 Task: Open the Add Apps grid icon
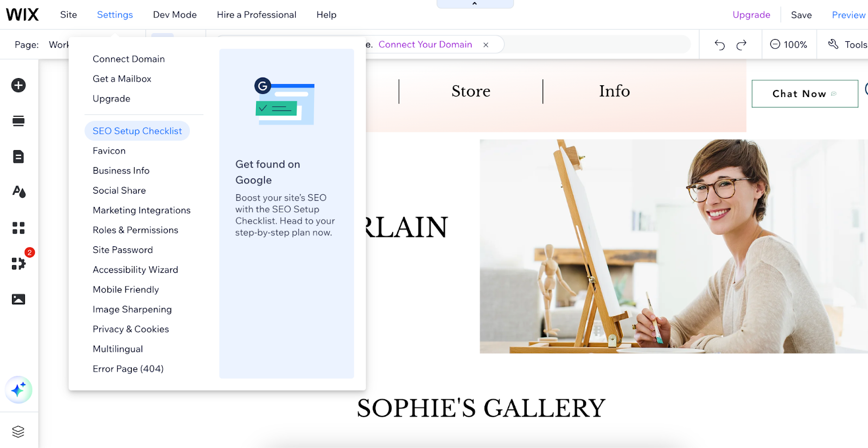18,228
